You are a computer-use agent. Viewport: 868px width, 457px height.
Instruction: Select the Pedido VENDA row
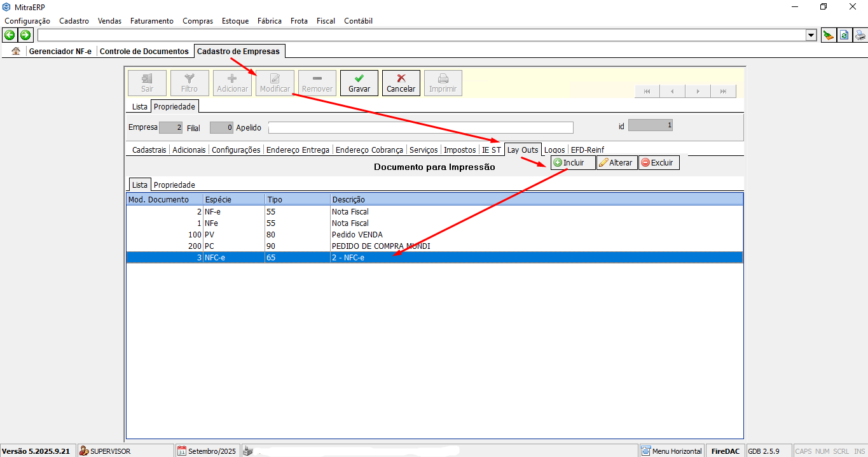357,235
